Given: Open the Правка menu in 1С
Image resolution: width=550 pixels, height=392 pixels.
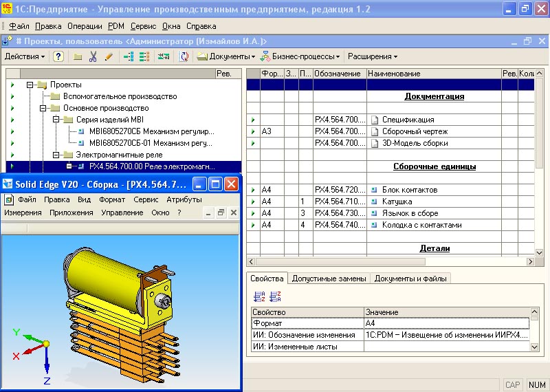Looking at the screenshot, I should [48, 26].
